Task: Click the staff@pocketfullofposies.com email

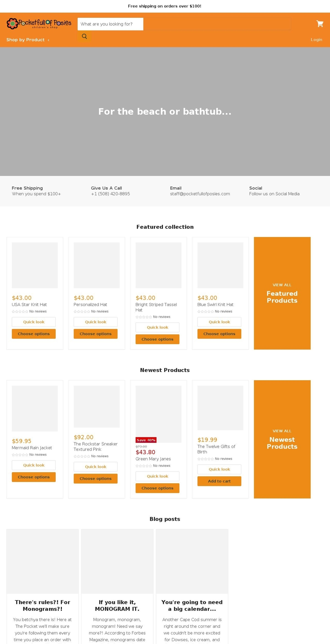Action: pos(200,194)
